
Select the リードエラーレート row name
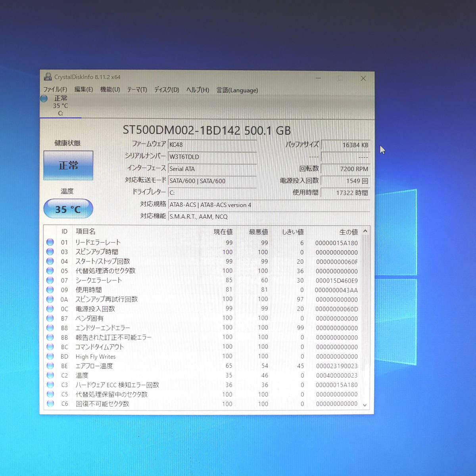[98, 242]
